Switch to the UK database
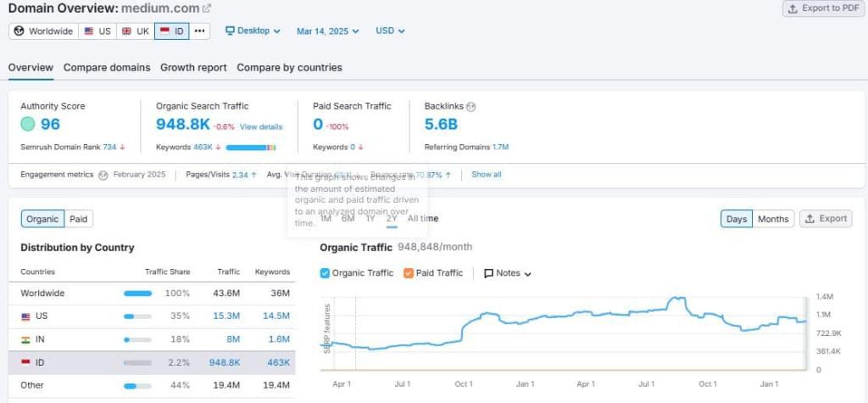The height and width of the screenshot is (403, 868). tap(135, 31)
